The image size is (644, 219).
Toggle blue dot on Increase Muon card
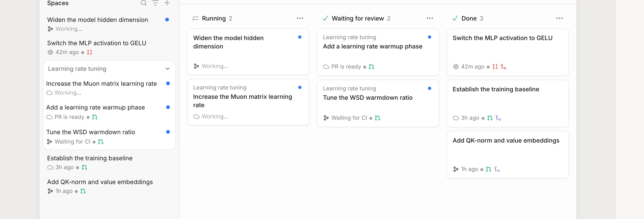300,87
